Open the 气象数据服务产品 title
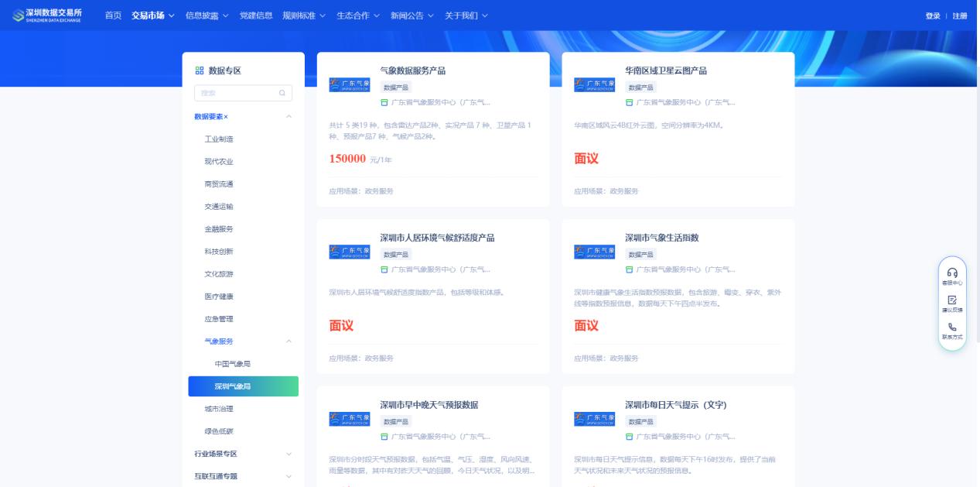This screenshot has width=980, height=487. click(x=413, y=70)
